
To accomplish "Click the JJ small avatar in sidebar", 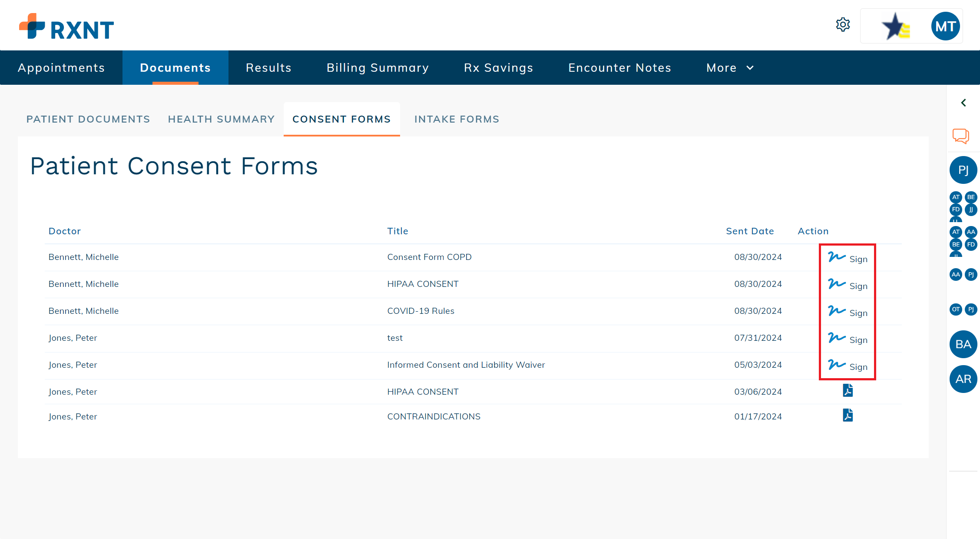I will pos(971,210).
